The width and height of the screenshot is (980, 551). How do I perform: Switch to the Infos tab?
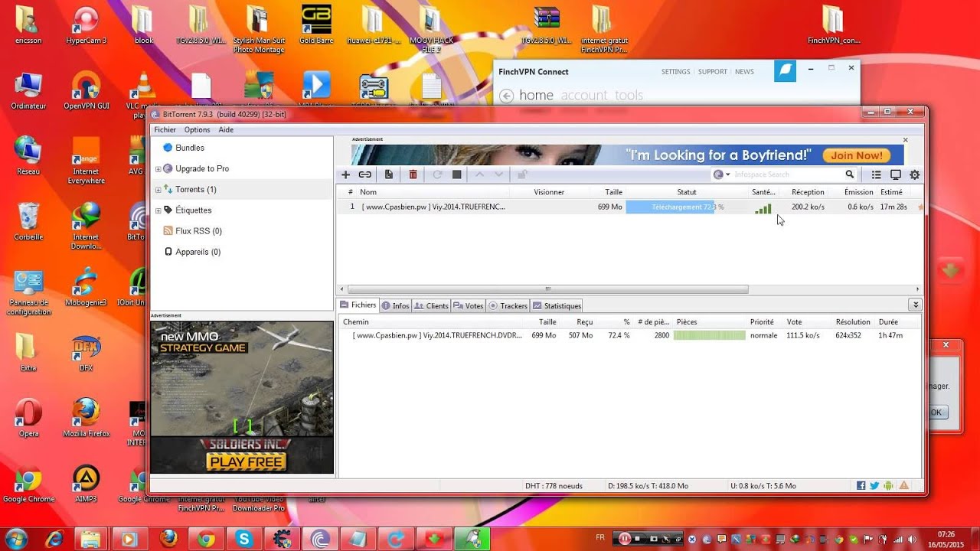point(395,305)
